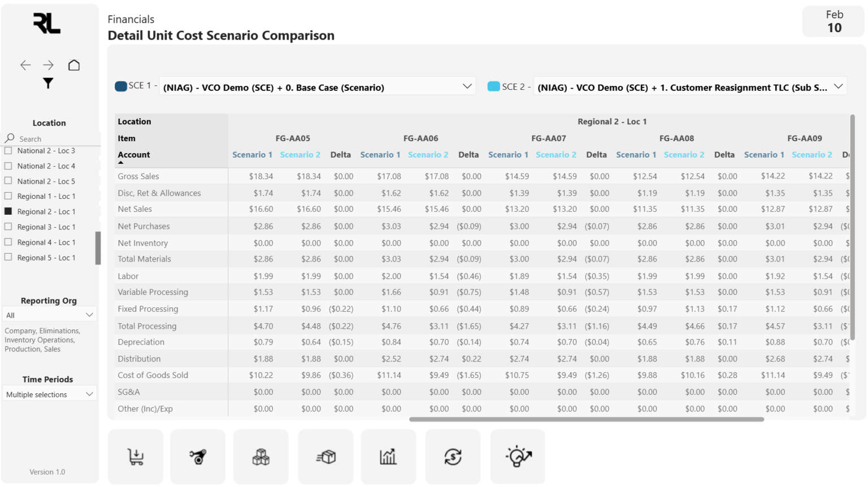Viewport: 868px width, 487px height.
Task: Click the Regional 2 - Loc 1 column header
Action: 612,121
